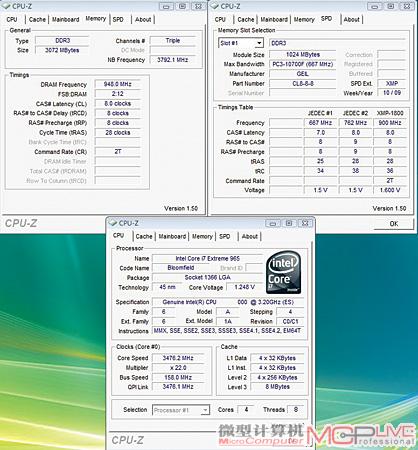Close the bottom CPU window

point(305,223)
